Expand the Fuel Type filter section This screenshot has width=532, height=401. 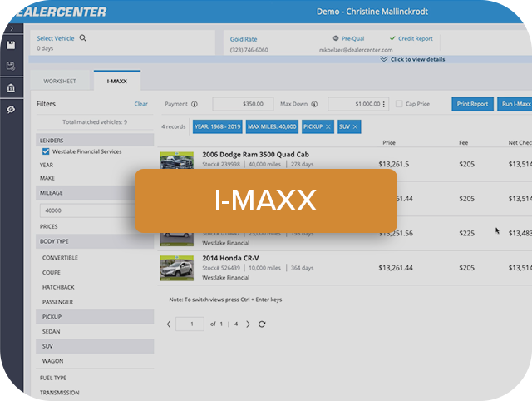click(53, 378)
